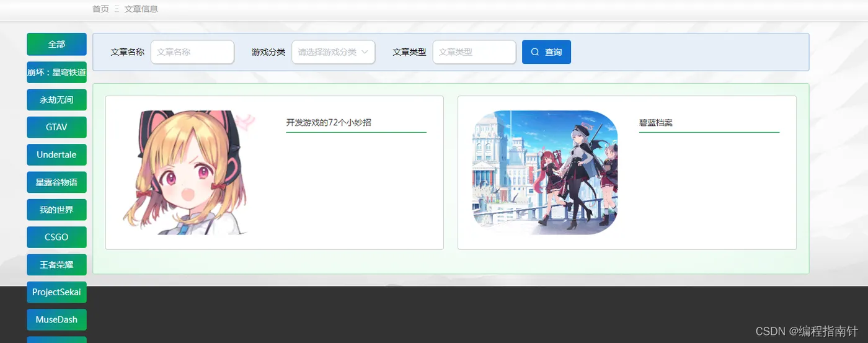Click the 游戏分类 field label

(268, 52)
